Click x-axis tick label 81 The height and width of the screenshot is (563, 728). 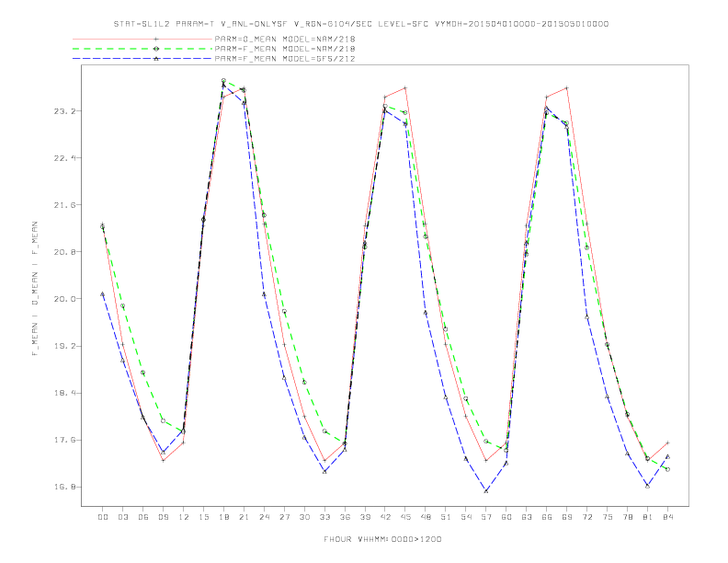click(648, 517)
